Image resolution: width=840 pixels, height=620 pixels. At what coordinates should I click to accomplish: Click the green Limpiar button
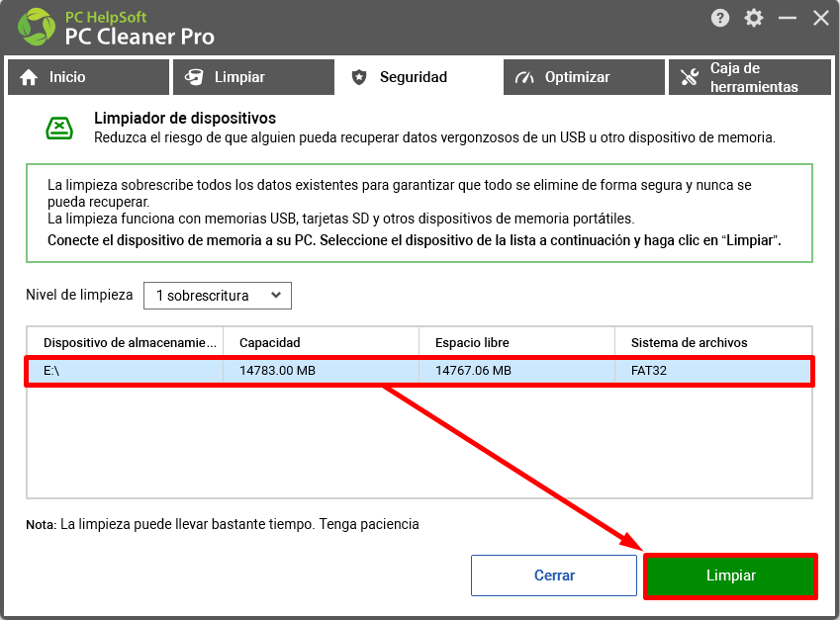pos(731,576)
